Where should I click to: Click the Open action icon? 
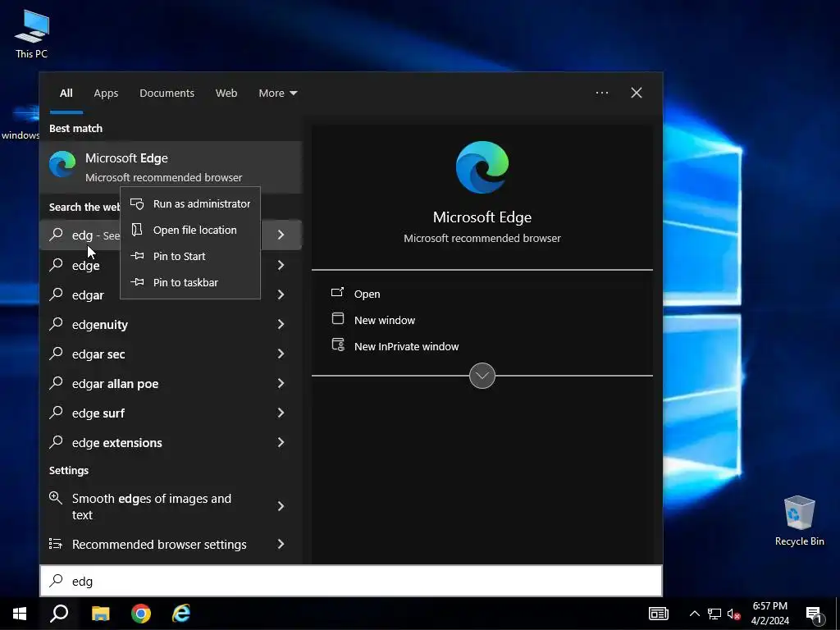point(337,292)
